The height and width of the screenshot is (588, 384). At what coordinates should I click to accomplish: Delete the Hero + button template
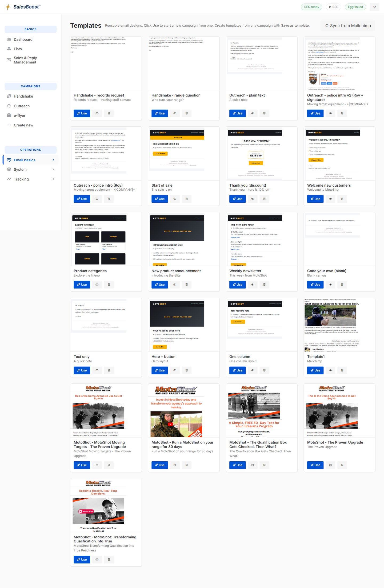click(x=187, y=370)
